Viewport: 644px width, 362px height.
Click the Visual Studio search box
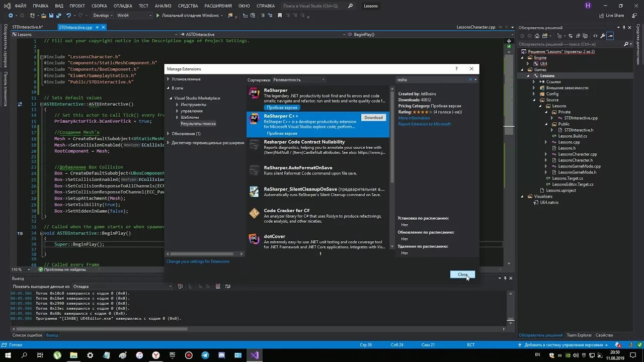318,6
